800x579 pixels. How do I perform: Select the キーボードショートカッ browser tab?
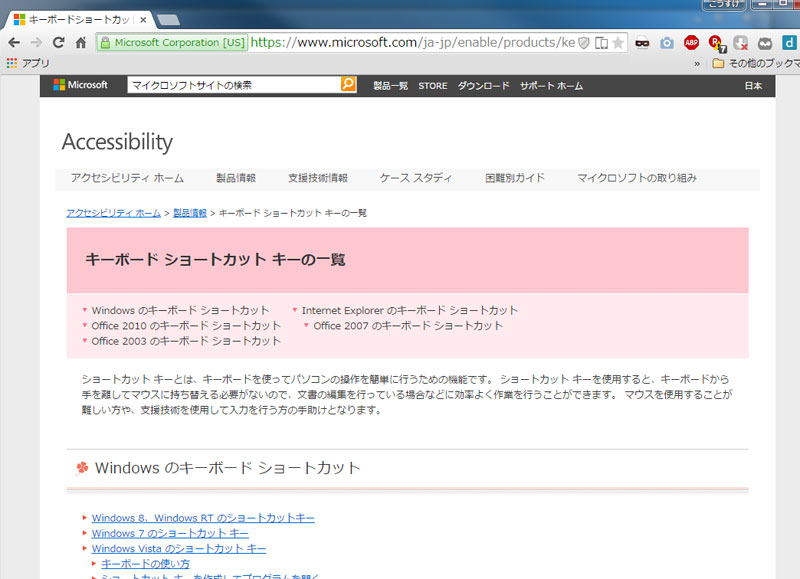click(79, 20)
